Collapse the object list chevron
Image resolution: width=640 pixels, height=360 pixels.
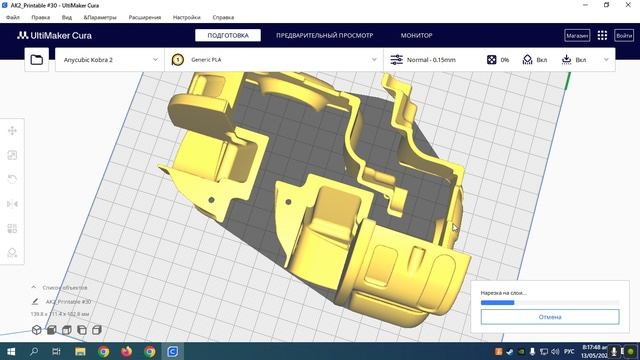pyautogui.click(x=33, y=287)
